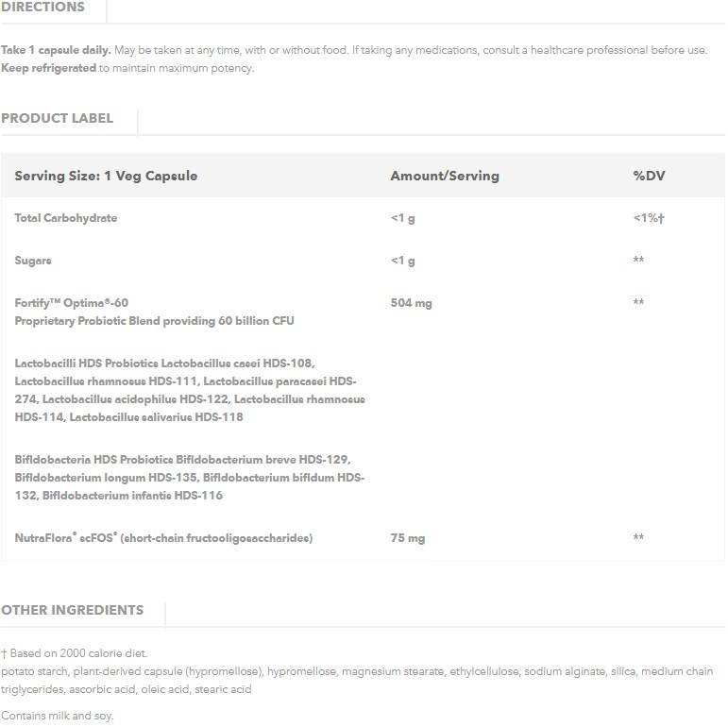Click the Lactobacilli HDS Probiotics paragraph

189,390
